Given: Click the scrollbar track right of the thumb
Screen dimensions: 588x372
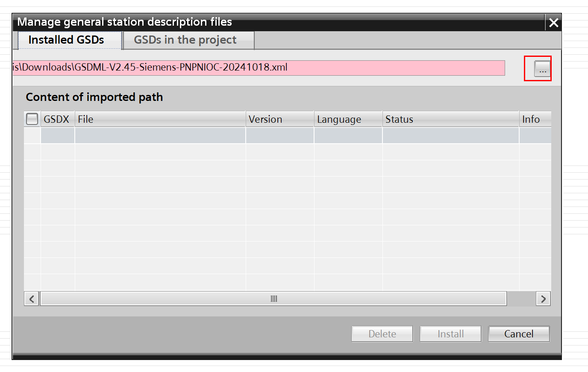Looking at the screenshot, I should 521,298.
